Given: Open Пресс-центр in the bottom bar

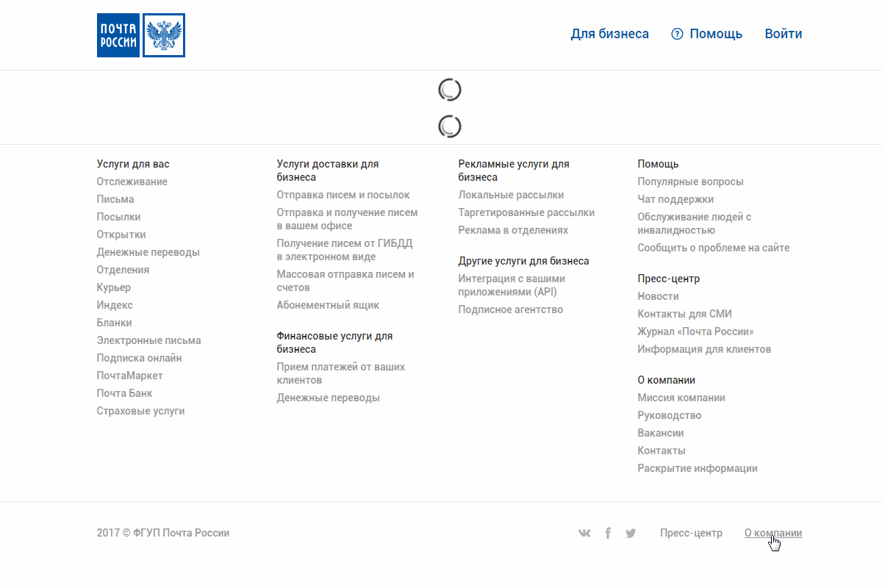Looking at the screenshot, I should [691, 533].
